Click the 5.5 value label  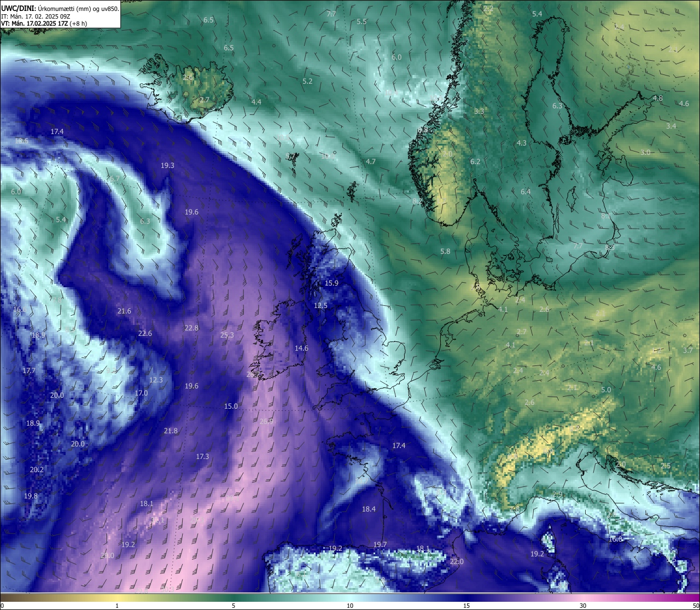(361, 22)
